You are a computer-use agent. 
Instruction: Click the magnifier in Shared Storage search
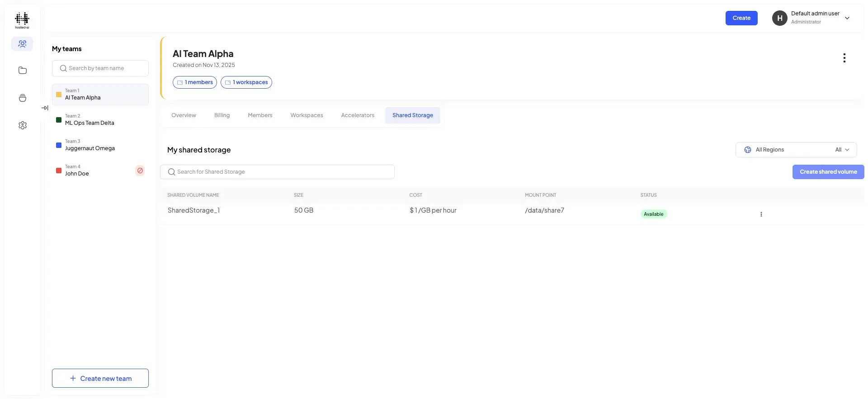[x=172, y=172]
